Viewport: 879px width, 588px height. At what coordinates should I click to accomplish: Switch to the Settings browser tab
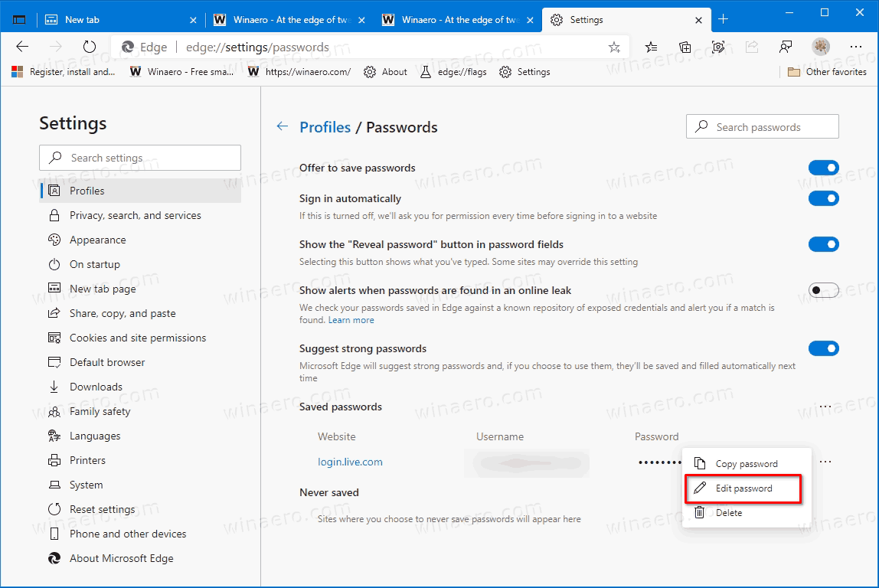627,20
